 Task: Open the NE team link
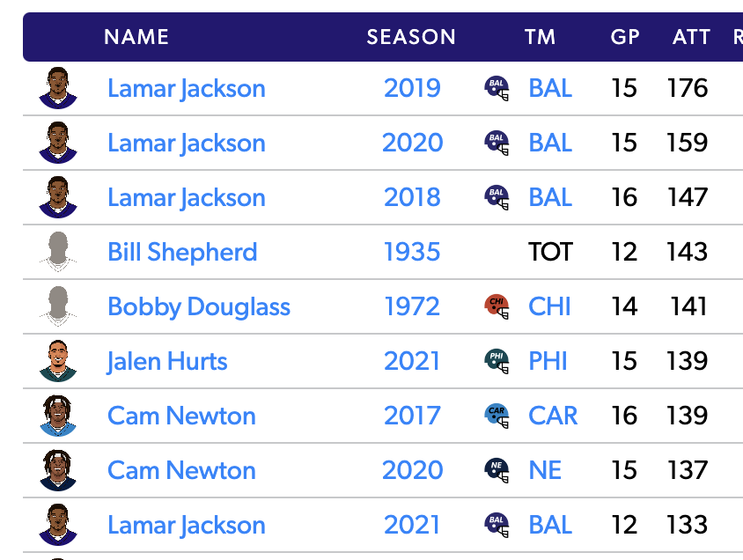pos(545,470)
